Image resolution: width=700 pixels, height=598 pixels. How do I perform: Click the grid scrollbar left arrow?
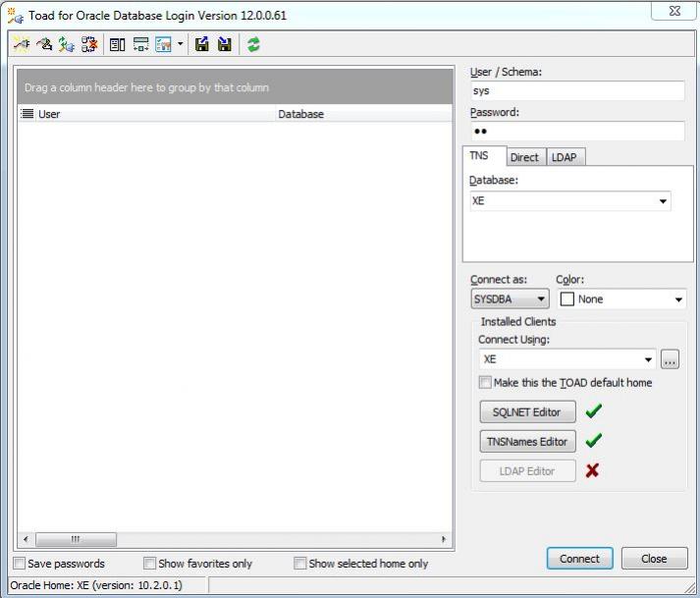tap(26, 539)
